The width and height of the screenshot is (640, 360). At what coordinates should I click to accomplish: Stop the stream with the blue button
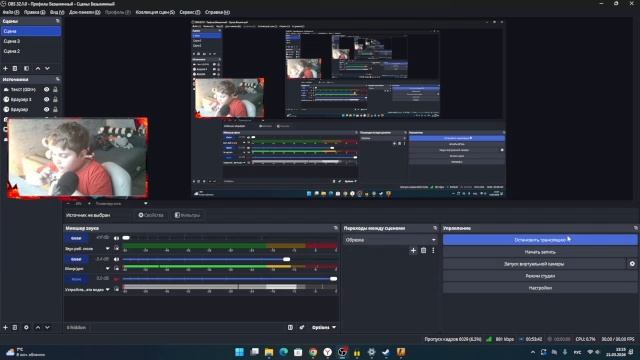click(540, 240)
